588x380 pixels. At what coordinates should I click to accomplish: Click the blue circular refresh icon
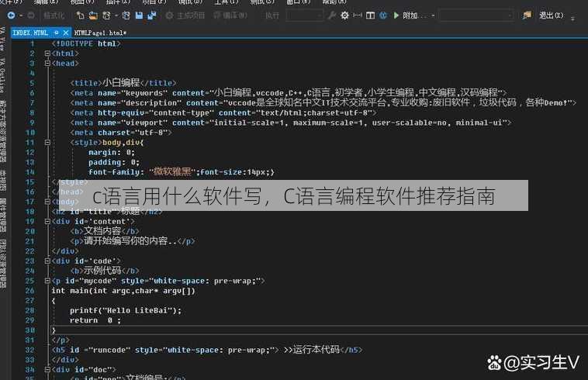(x=383, y=16)
